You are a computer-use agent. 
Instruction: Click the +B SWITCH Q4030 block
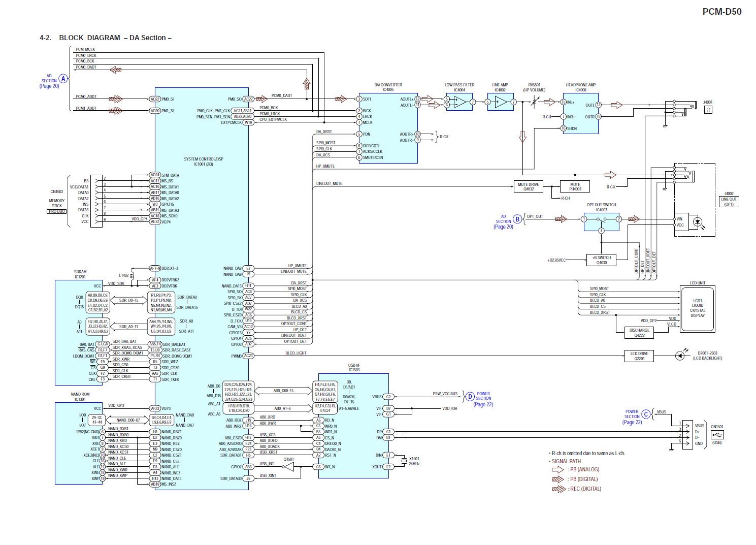click(602, 260)
